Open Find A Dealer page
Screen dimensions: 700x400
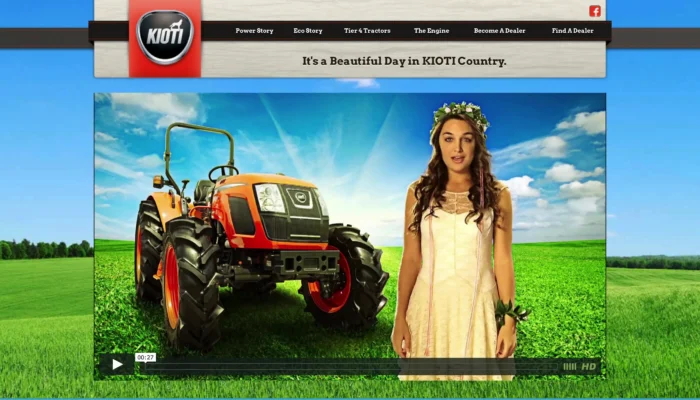(x=572, y=31)
